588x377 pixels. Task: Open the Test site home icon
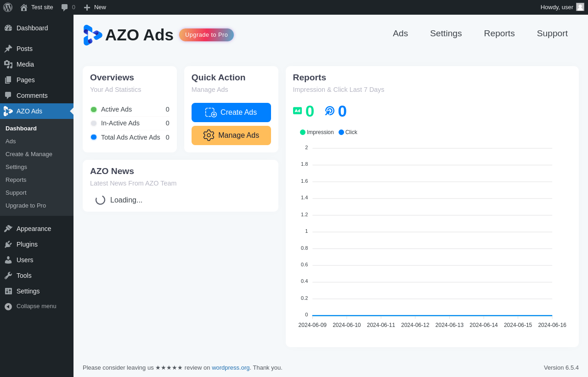pyautogui.click(x=24, y=7)
